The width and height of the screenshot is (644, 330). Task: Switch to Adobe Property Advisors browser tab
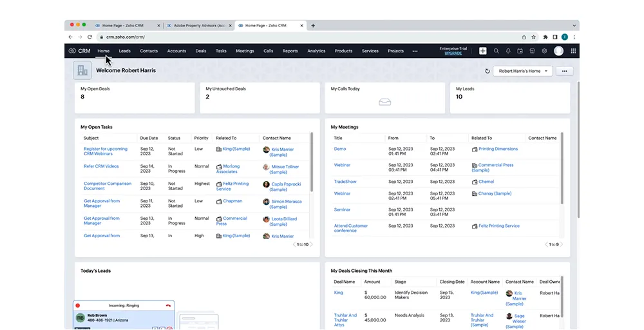[199, 26]
